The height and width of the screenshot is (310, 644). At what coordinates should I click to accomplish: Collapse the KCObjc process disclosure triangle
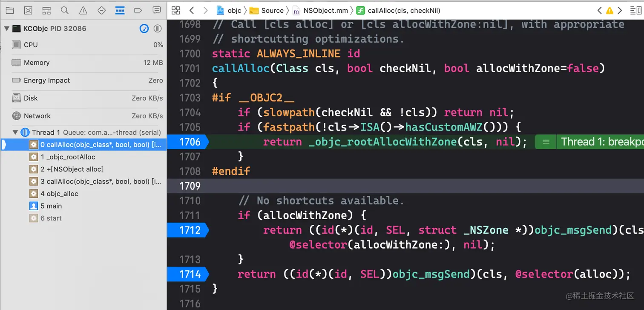(6, 29)
